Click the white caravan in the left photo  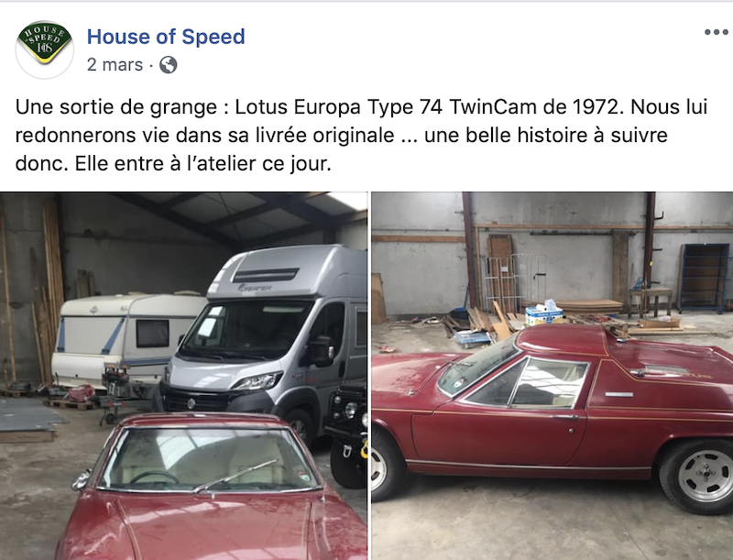point(127,338)
